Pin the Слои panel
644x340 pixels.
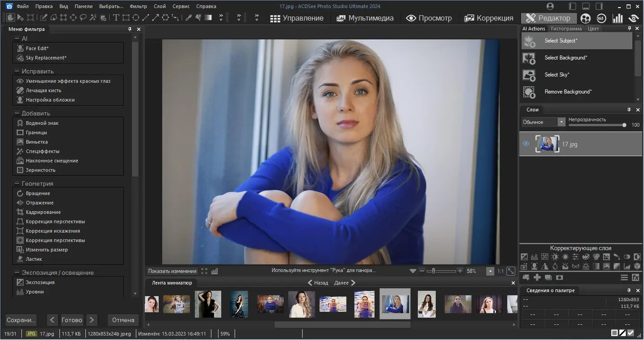pos(629,110)
